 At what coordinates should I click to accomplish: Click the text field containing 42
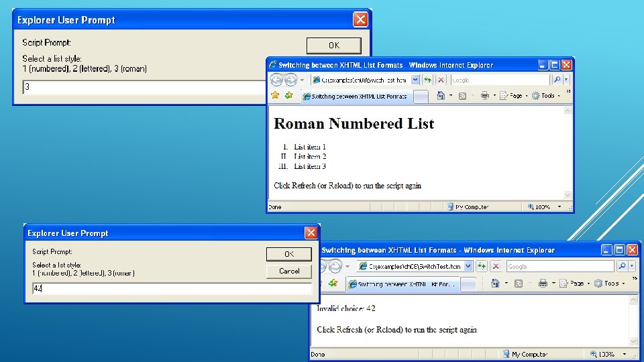(172, 288)
